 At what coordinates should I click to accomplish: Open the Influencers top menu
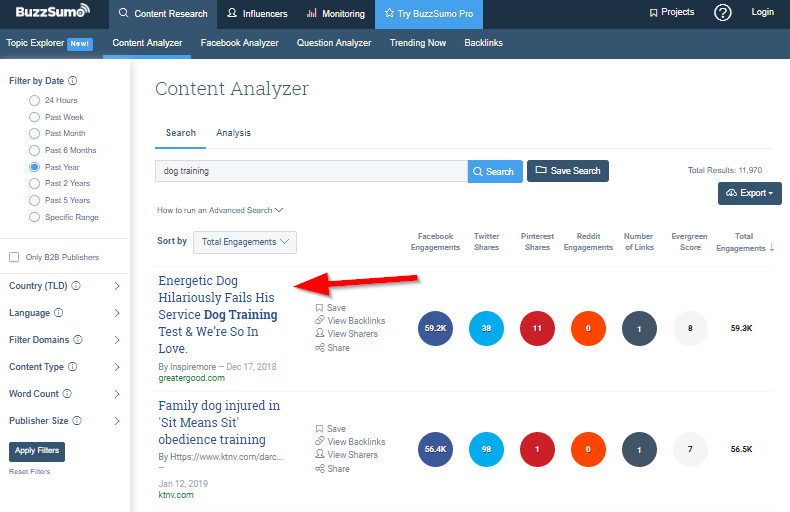(x=257, y=14)
